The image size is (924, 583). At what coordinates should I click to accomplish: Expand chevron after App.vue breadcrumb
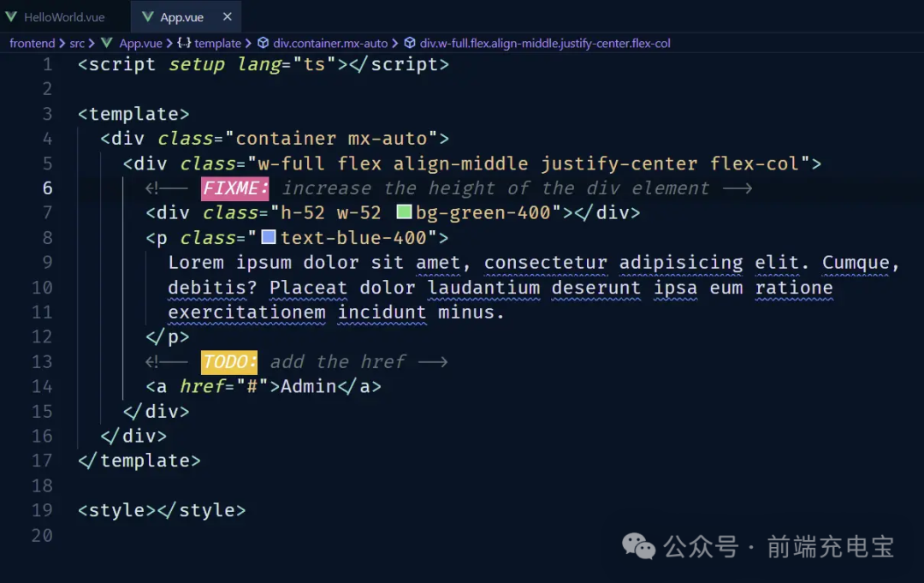(x=169, y=43)
